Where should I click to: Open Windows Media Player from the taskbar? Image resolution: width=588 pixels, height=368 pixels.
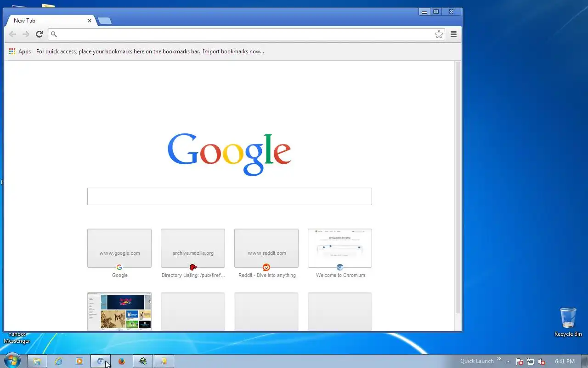tap(79, 361)
